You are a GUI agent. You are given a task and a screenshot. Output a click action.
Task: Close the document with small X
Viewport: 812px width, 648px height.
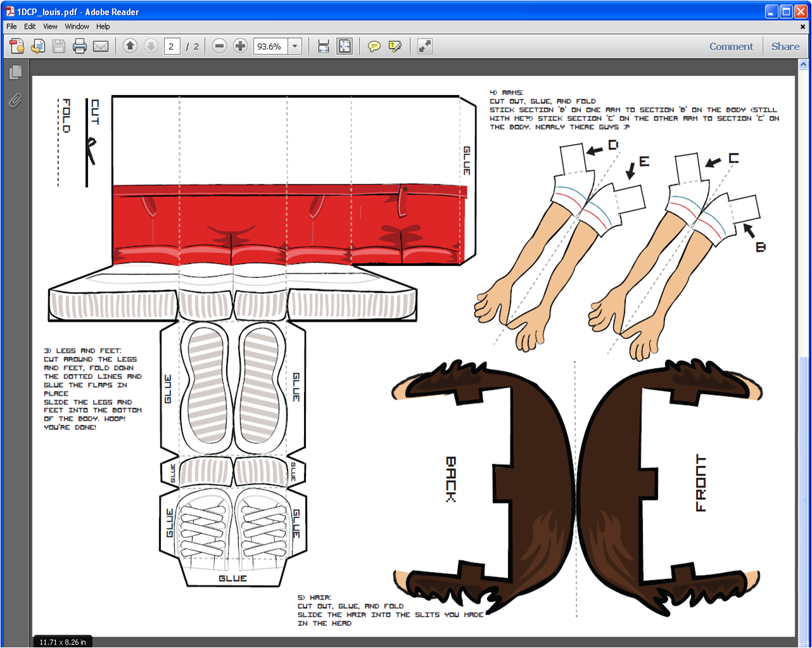pos(803,27)
